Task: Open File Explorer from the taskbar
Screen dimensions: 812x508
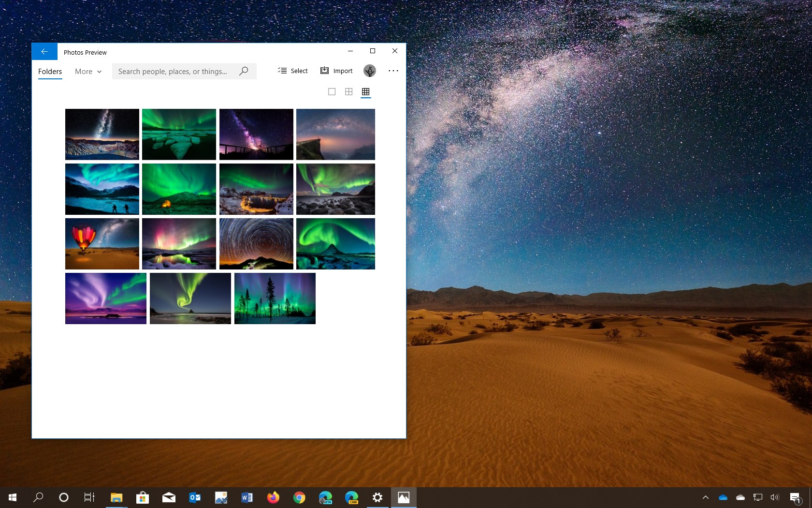Action: (x=116, y=497)
